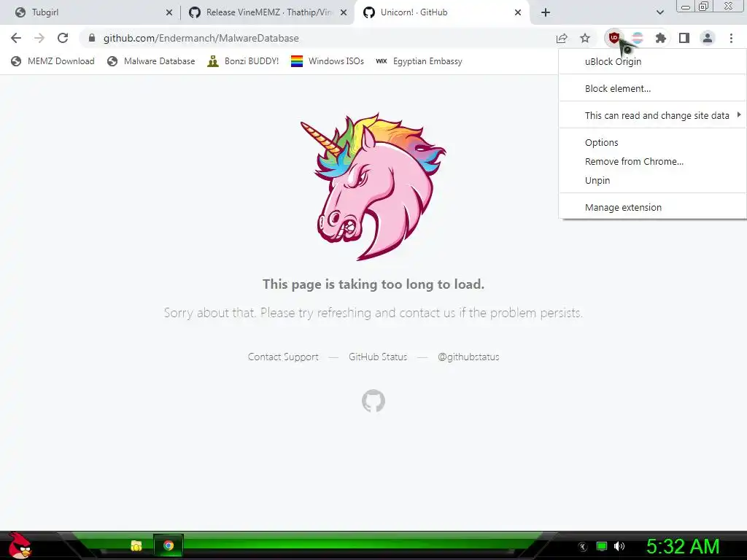Choose Block element... from the menu
This screenshot has width=747, height=560.
click(653, 88)
